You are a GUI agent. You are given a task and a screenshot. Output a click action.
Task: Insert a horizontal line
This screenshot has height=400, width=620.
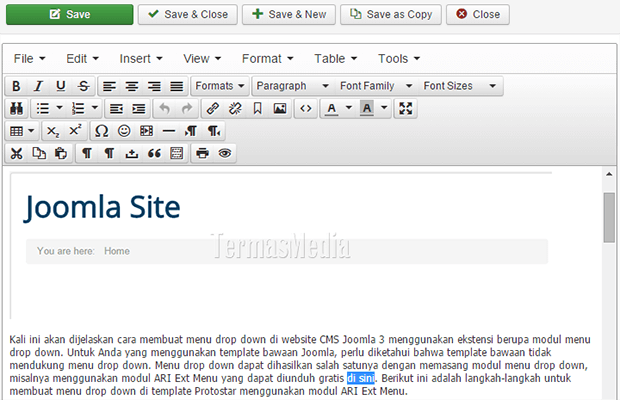[169, 131]
